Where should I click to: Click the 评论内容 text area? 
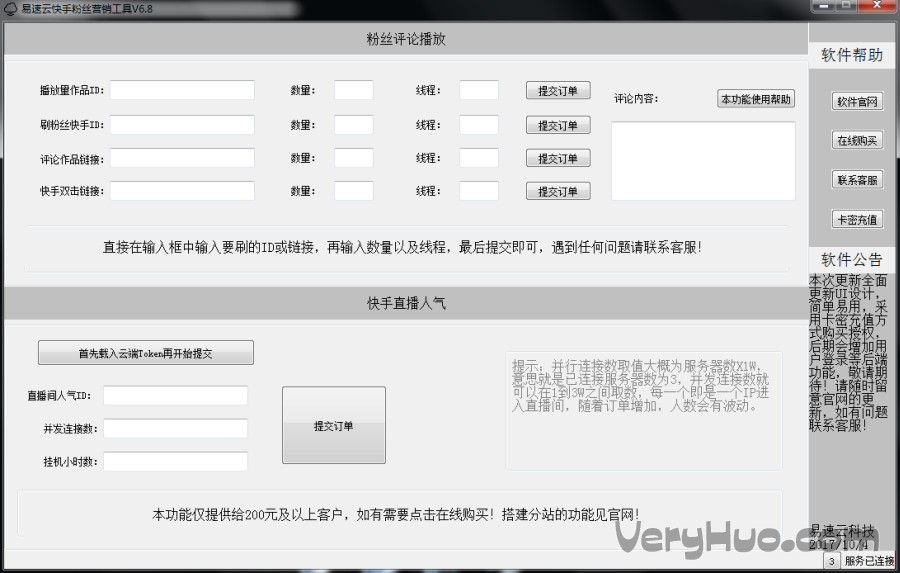pos(703,160)
